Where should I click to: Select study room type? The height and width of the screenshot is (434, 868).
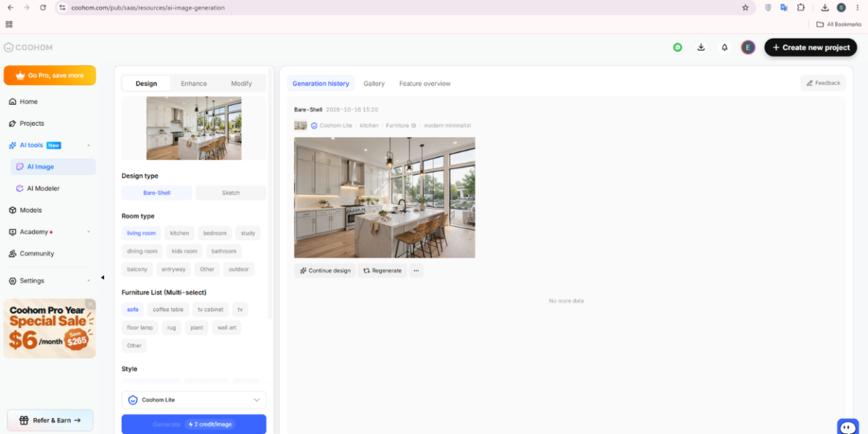tap(248, 233)
